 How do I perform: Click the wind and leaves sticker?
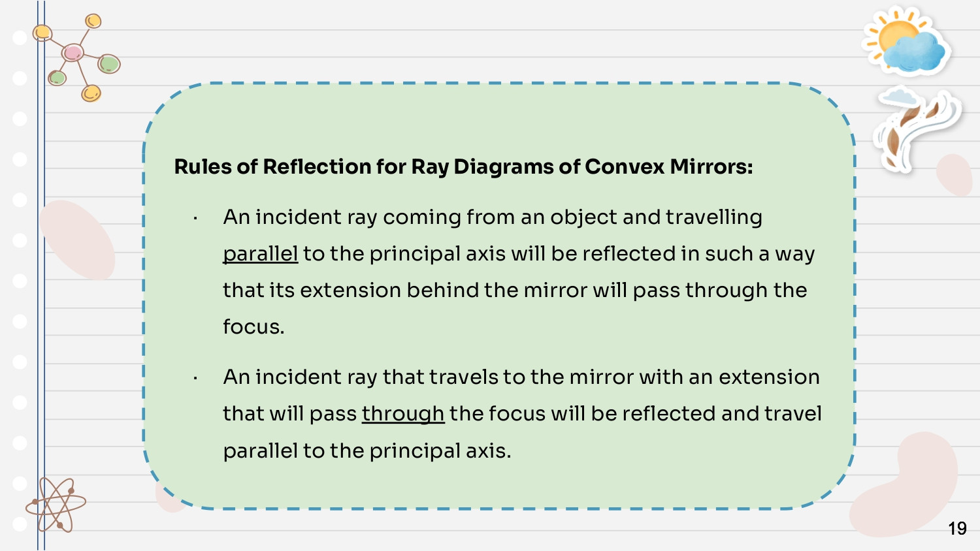(917, 129)
